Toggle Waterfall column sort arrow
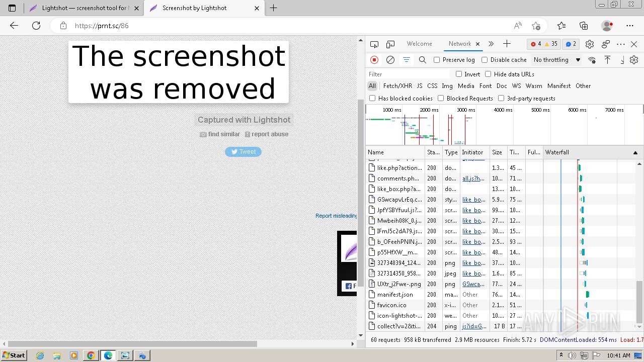644x362 pixels. (635, 152)
